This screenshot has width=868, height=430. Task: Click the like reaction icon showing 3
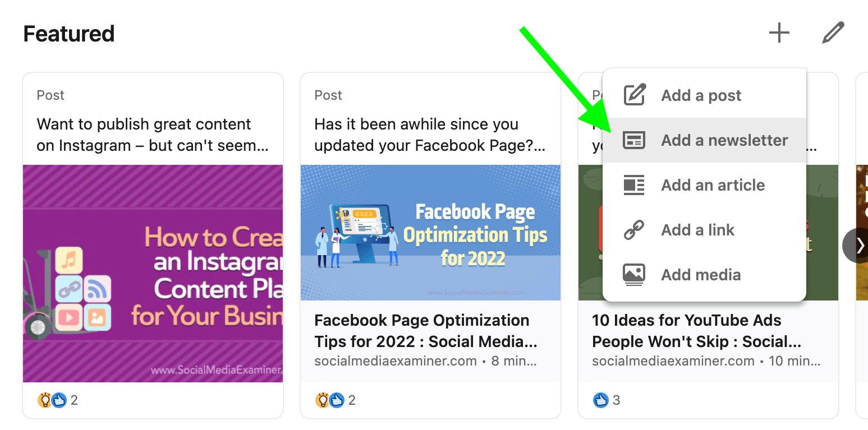[600, 400]
